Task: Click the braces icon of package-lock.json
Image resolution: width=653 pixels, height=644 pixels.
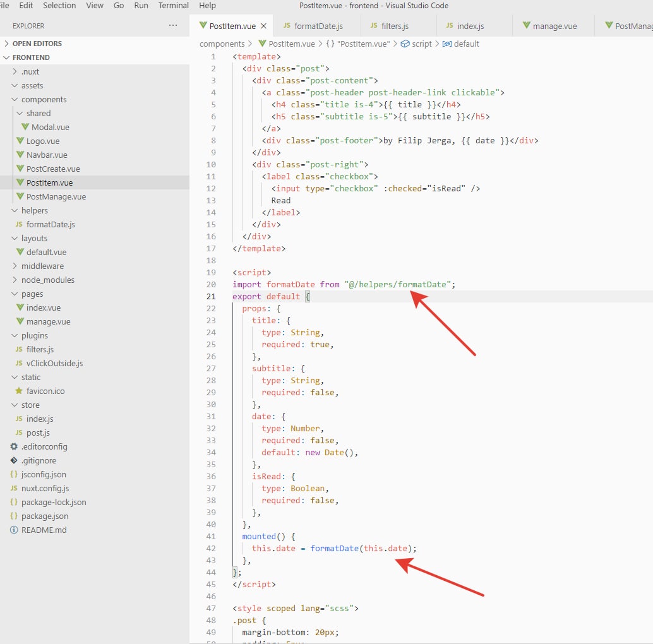Action: click(x=14, y=502)
